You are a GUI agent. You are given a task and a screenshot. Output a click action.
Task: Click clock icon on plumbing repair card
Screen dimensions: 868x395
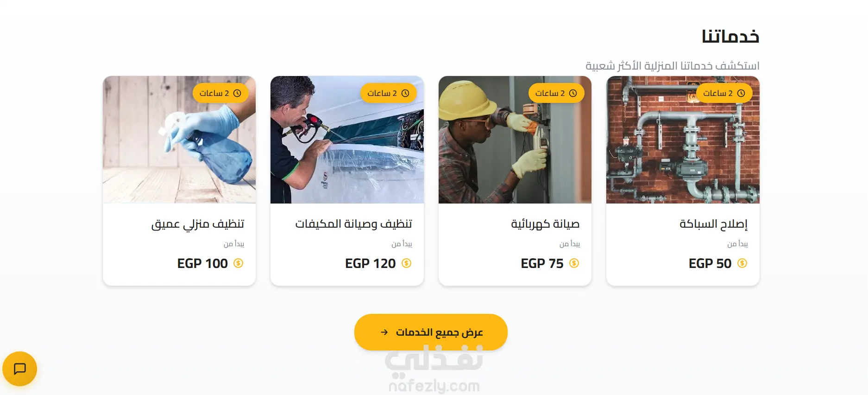[x=741, y=93]
